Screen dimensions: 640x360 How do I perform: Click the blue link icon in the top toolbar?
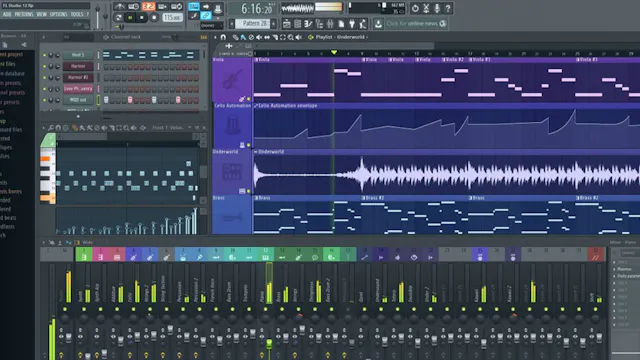point(206,16)
